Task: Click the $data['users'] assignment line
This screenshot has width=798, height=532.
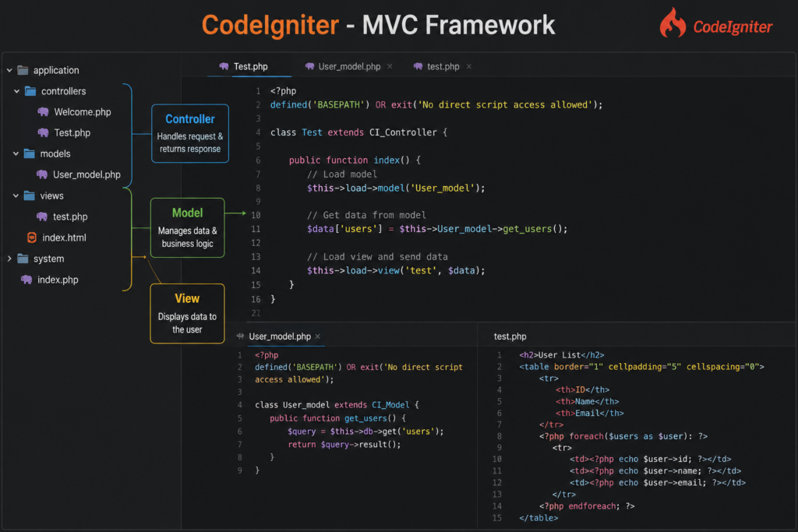Action: click(x=437, y=229)
